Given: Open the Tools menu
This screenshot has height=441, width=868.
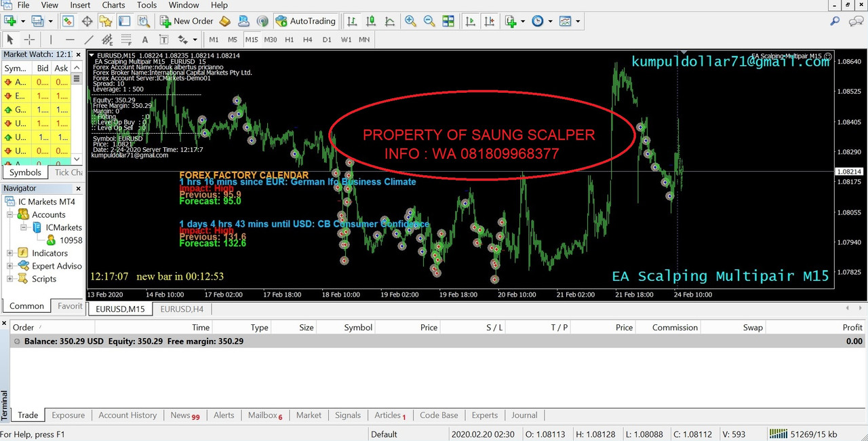Looking at the screenshot, I should pyautogui.click(x=146, y=5).
